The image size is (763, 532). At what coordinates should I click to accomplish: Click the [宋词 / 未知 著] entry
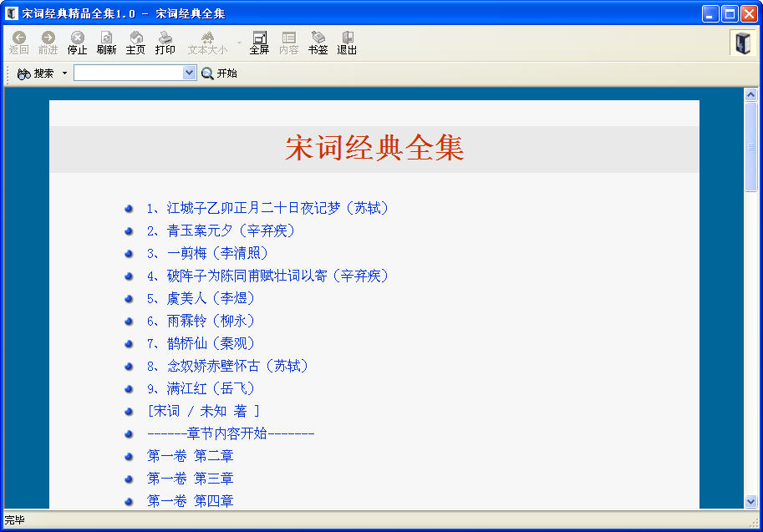point(203,411)
